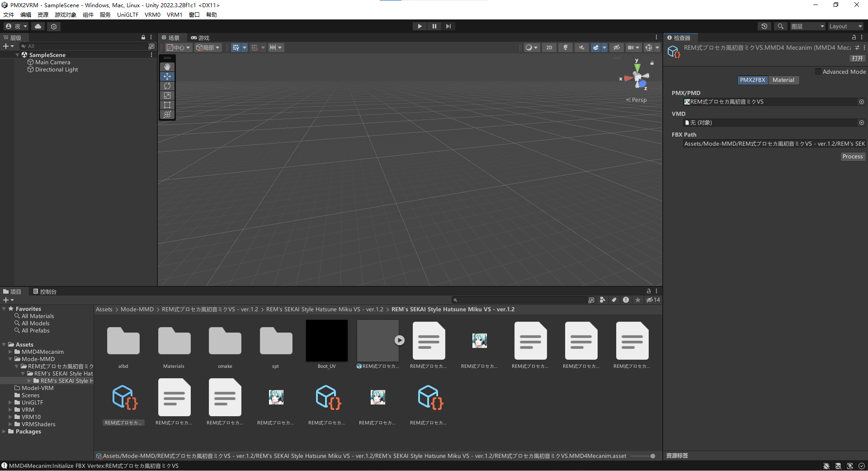
Task: Open VMD object picker
Action: click(x=862, y=123)
